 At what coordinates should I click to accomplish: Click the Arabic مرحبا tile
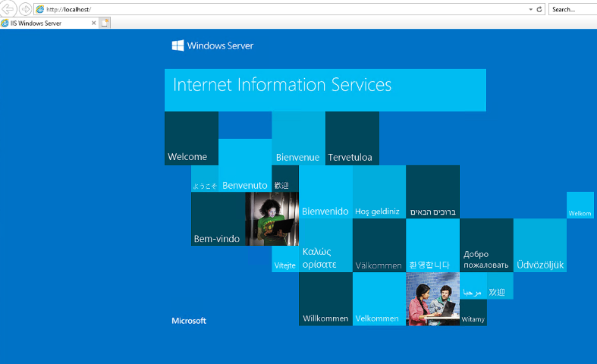click(x=473, y=286)
